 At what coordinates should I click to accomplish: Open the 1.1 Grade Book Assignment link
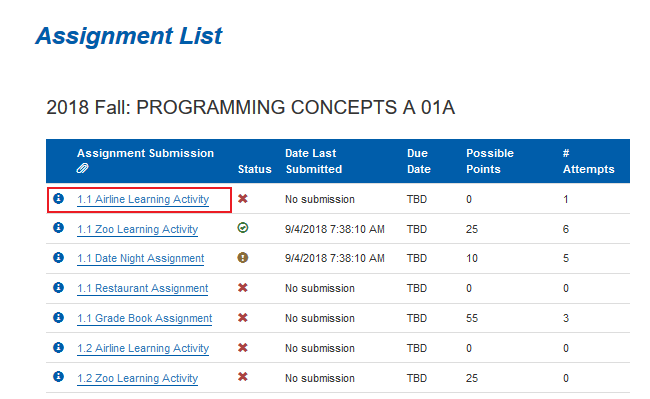[145, 318]
